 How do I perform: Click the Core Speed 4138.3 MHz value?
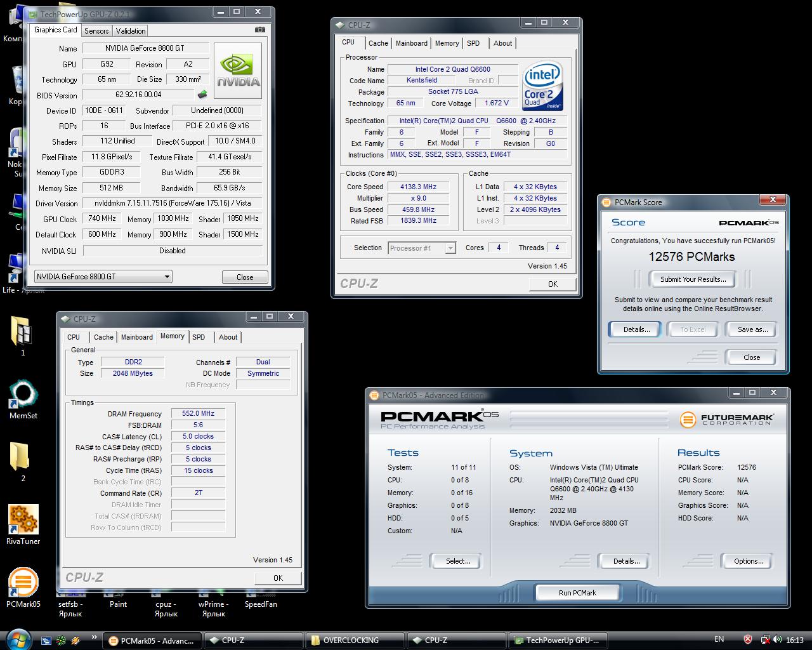419,187
